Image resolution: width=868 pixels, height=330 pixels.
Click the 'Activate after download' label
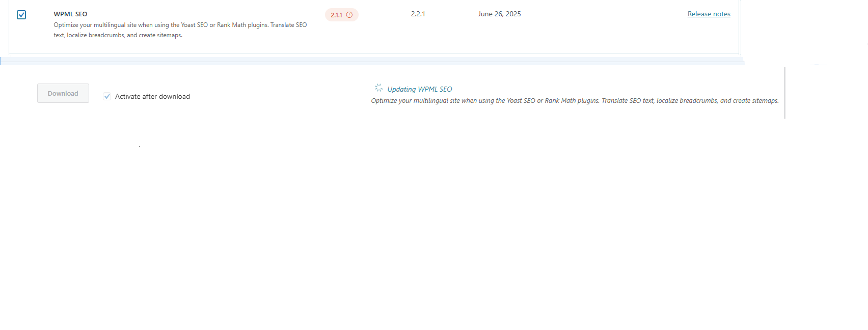click(x=152, y=96)
